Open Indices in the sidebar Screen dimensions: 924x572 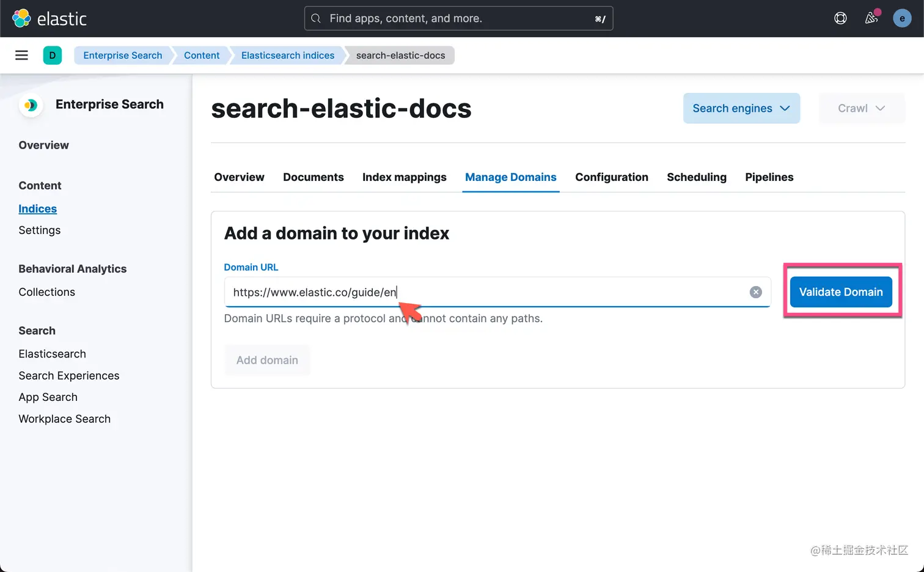(37, 209)
